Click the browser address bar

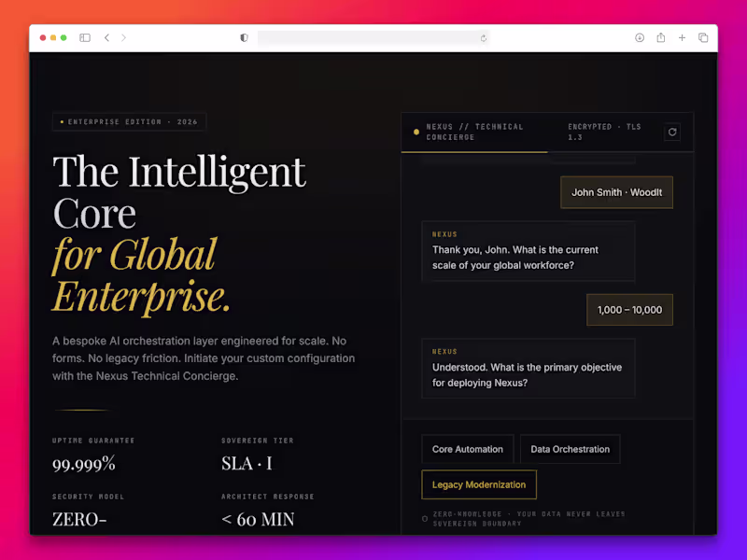[x=373, y=38]
